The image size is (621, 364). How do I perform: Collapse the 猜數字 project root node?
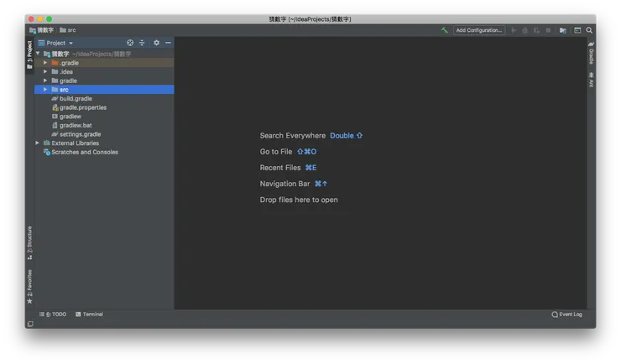[x=38, y=54]
